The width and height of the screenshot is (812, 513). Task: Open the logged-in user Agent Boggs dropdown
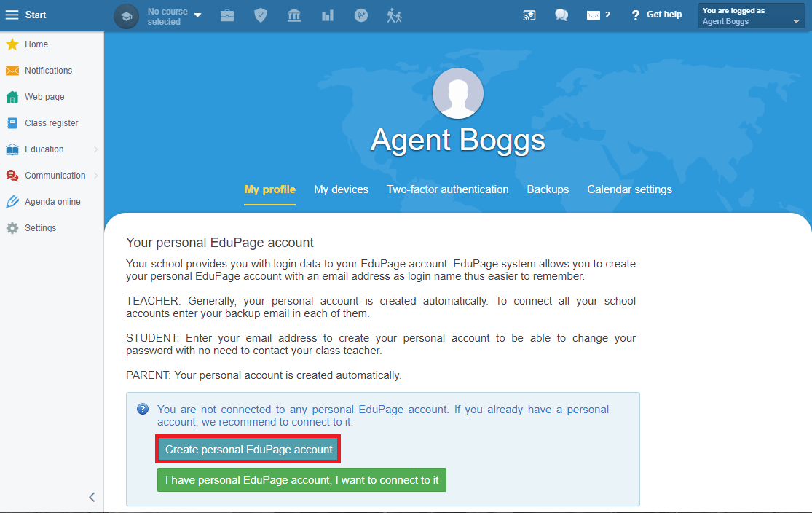click(x=751, y=15)
